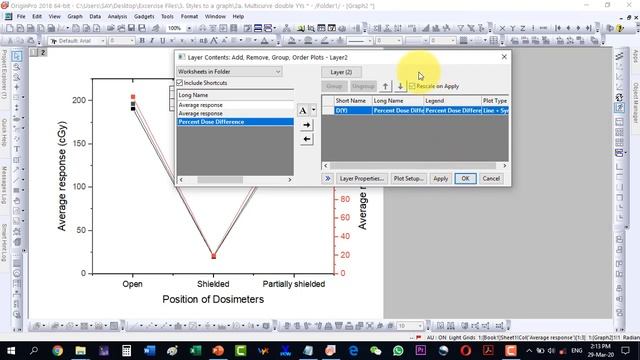Open the line style dropdown
The width and height of the screenshot is (640, 360).
tap(370, 41)
